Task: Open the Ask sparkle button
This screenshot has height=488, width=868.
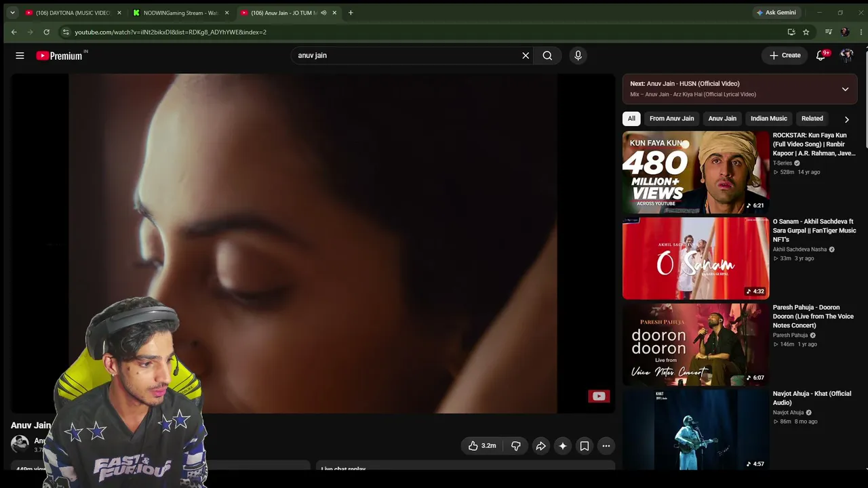Action: point(562,446)
